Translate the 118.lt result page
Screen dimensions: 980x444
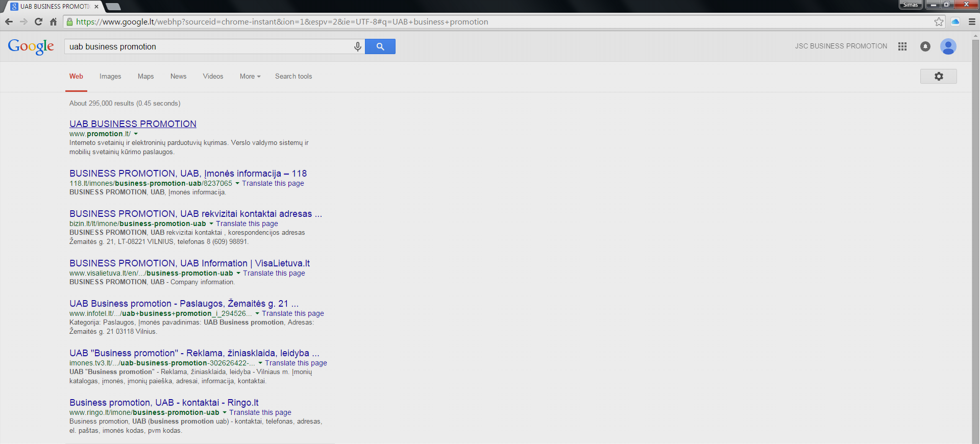(x=273, y=183)
